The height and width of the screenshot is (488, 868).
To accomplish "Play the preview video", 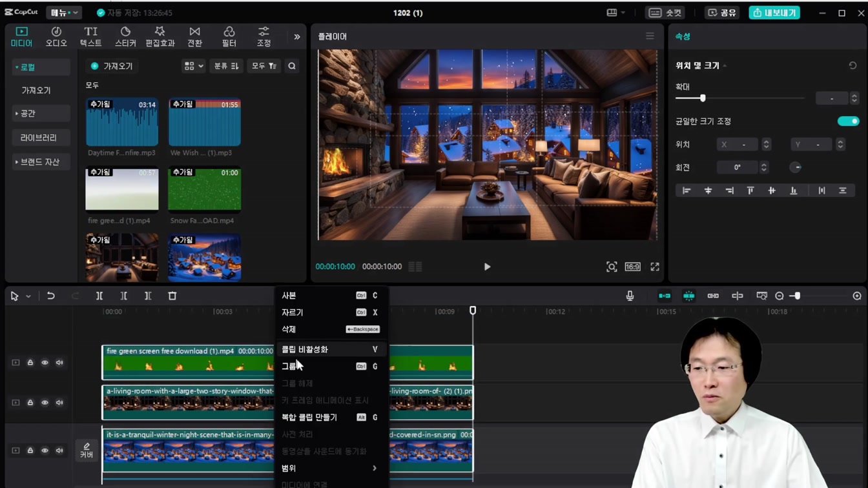I will pos(487,267).
